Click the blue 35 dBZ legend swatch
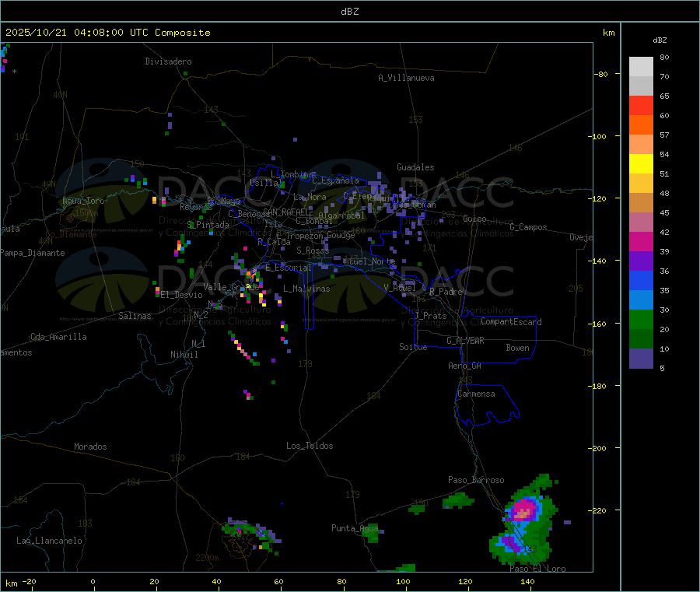The width and height of the screenshot is (700, 592). coord(641,280)
